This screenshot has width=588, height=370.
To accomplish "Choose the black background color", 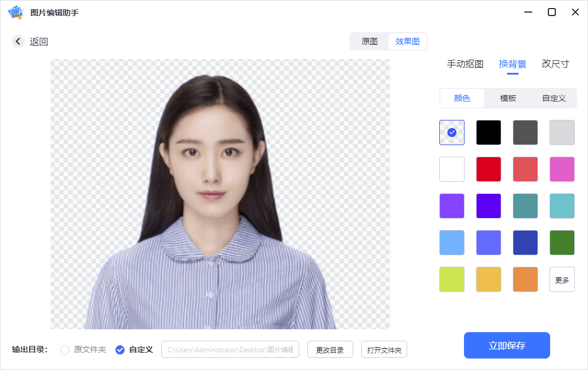I will [489, 133].
